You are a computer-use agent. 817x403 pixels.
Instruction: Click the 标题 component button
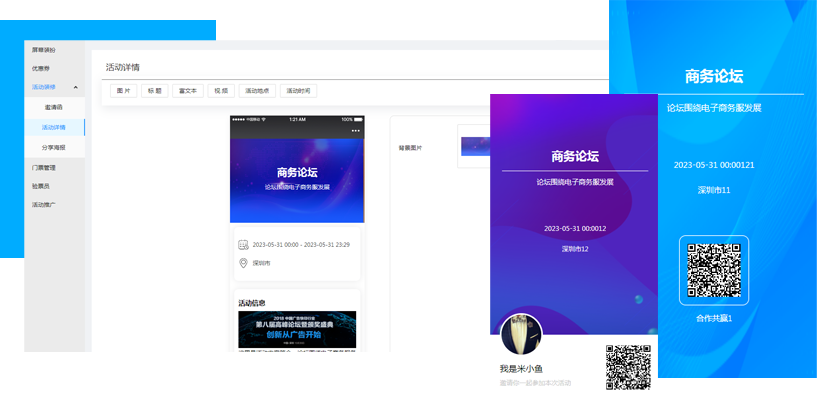click(x=154, y=90)
